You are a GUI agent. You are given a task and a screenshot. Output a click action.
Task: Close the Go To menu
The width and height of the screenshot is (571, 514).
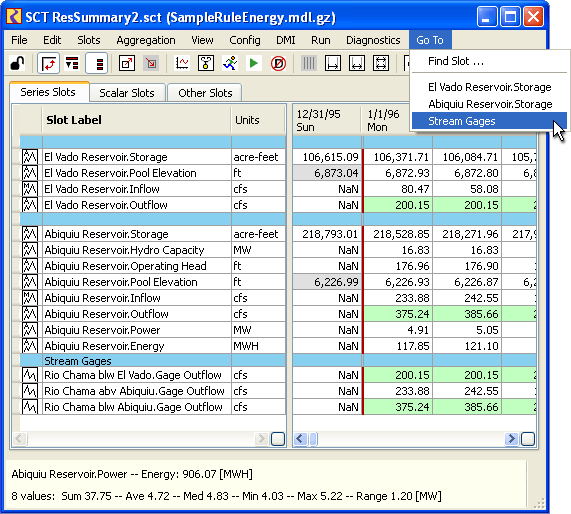[x=430, y=40]
